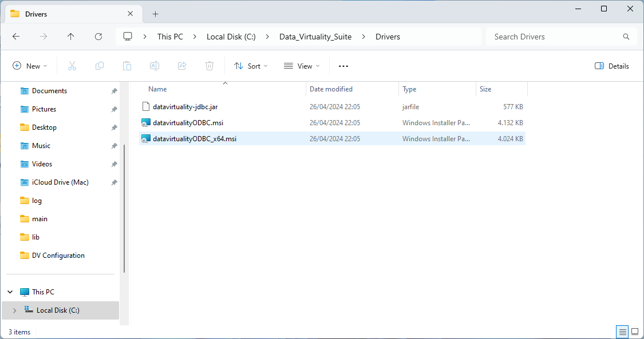This screenshot has width=644, height=339.
Task: Click the Cut scissors icon
Action: tap(72, 66)
